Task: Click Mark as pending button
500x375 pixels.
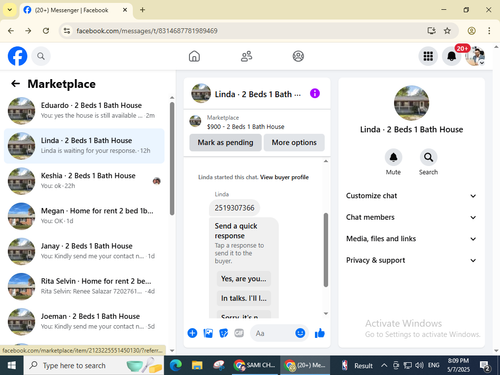Action: (225, 143)
